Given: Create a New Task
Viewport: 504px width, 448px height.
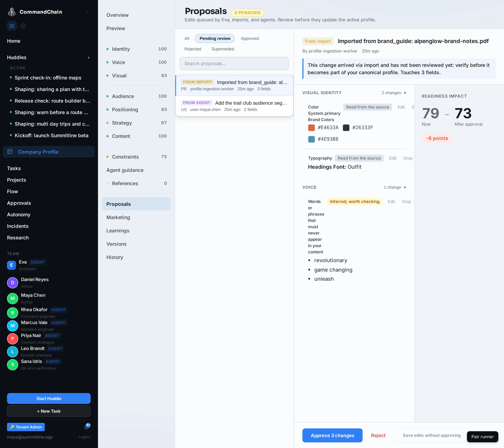Looking at the screenshot, I should [49, 411].
